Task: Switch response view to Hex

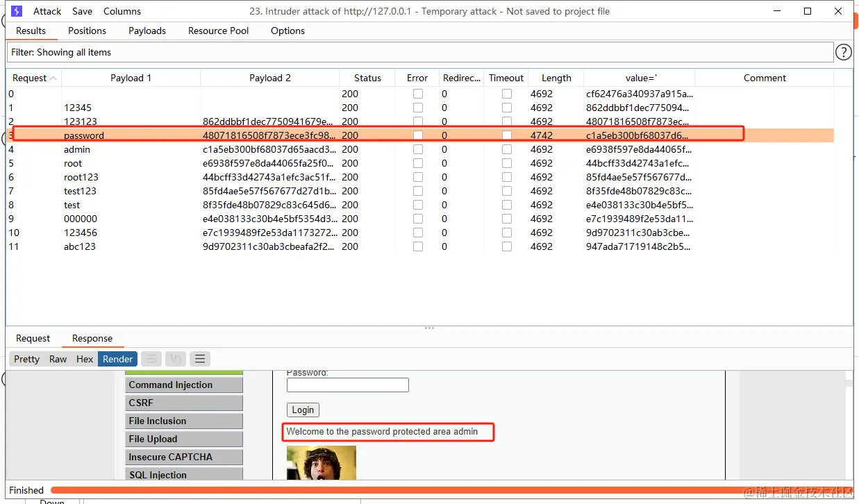Action: click(85, 359)
